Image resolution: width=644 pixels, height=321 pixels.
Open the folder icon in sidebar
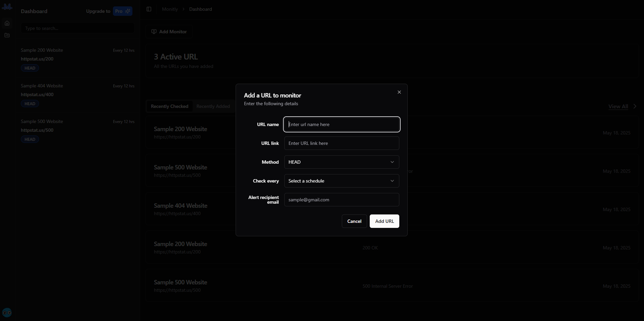pos(7,35)
